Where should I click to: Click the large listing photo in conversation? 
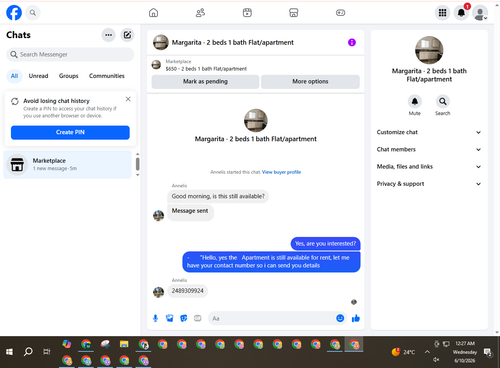pyautogui.click(x=256, y=120)
